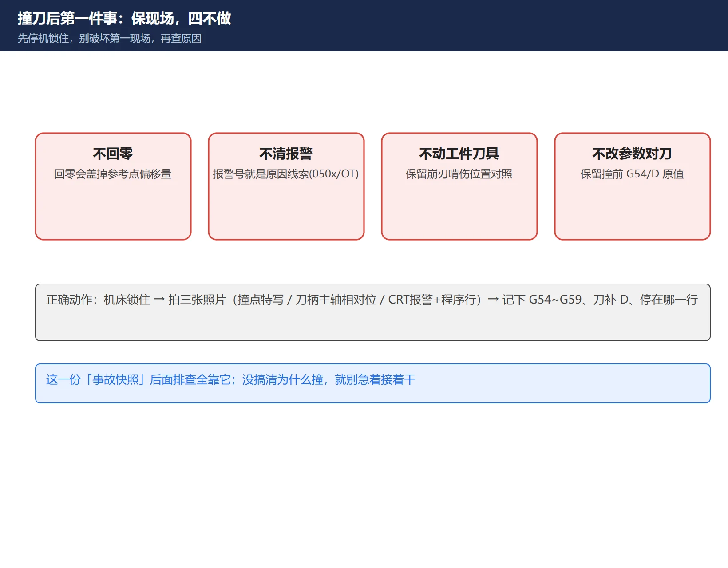Click the title 撞刀后第一件事：保现场，四不做

pos(124,18)
